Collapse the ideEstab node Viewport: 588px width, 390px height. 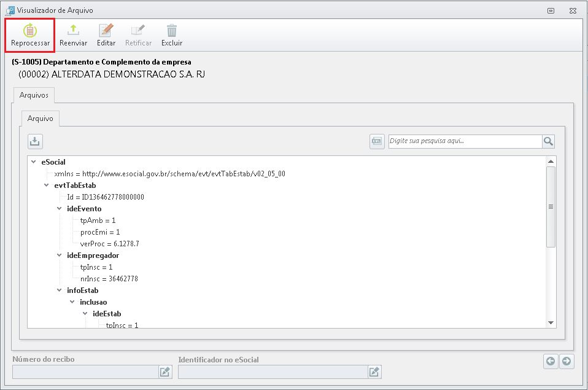coord(85,313)
